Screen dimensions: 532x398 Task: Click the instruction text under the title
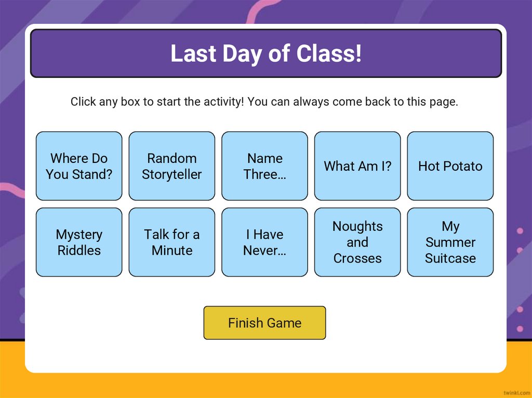click(x=264, y=102)
